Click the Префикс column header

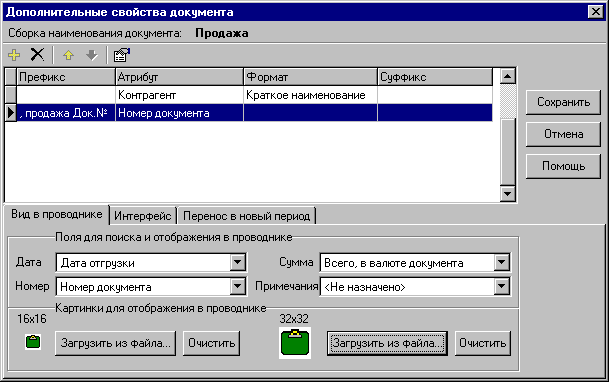click(x=66, y=77)
